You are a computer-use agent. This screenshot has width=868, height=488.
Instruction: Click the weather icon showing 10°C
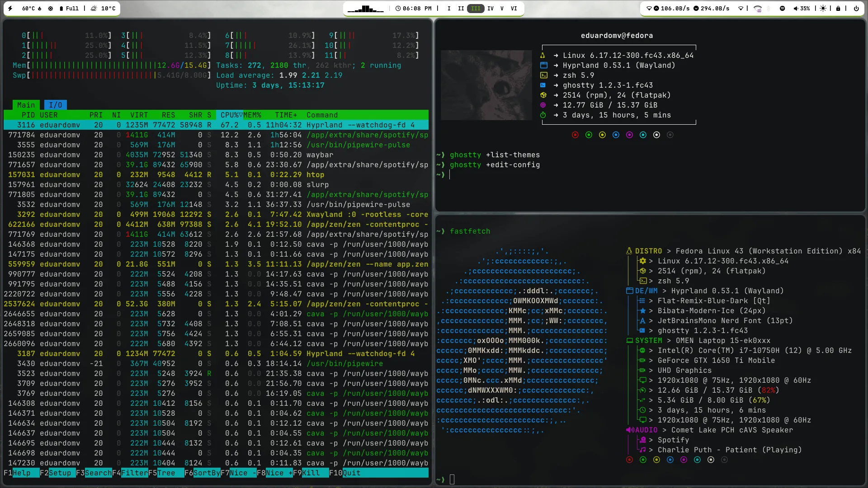pos(94,8)
